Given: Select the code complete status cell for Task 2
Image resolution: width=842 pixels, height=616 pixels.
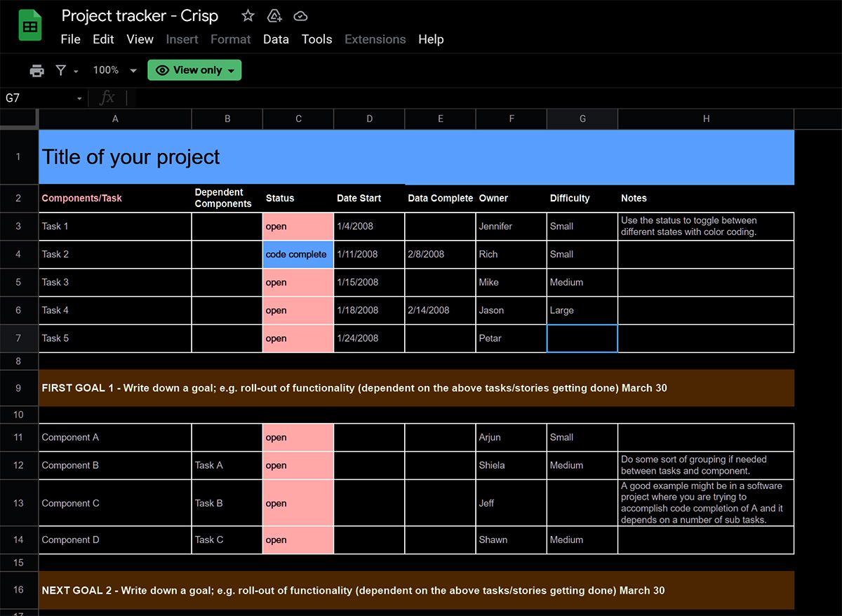Looking at the screenshot, I should pos(298,254).
